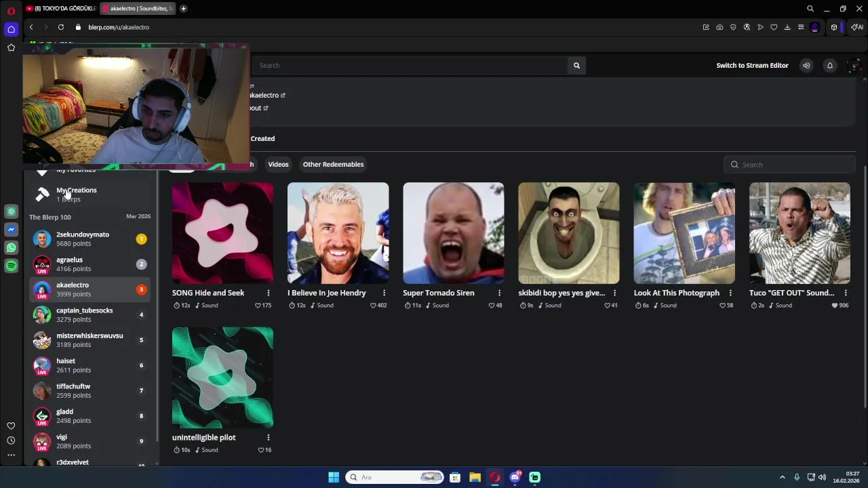The height and width of the screenshot is (488, 868).
Task: Play skibidi bop yes yes thumbnail
Action: click(568, 232)
